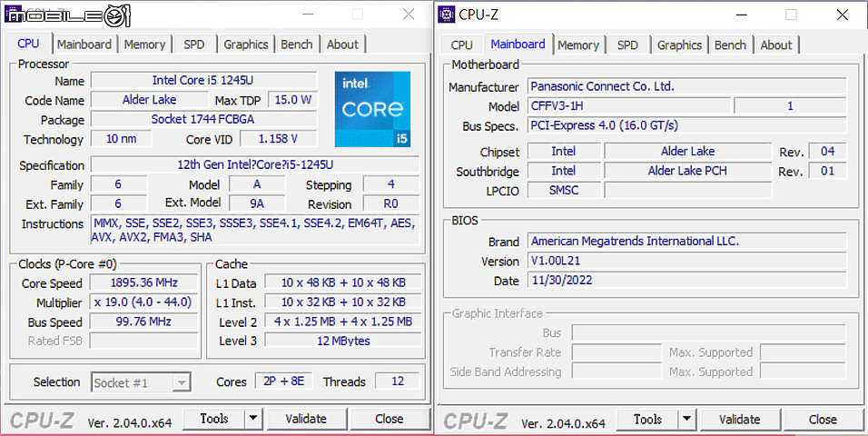Screen dimensions: 868x436
Task: Open Graphics tab in right window
Action: pos(680,45)
